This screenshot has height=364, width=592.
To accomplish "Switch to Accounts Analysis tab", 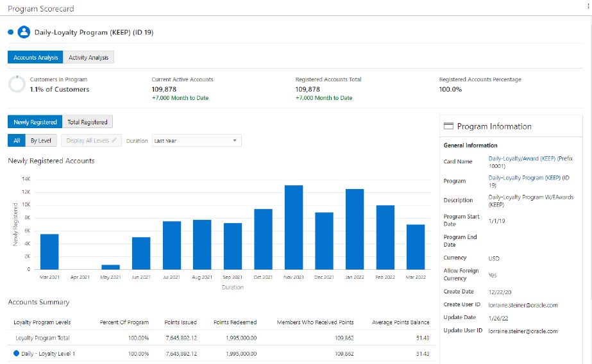I will [x=35, y=57].
